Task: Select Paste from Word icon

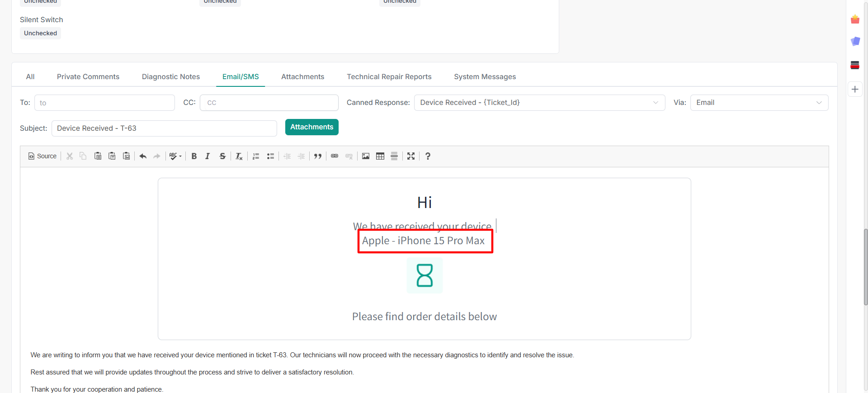Action: (x=127, y=156)
